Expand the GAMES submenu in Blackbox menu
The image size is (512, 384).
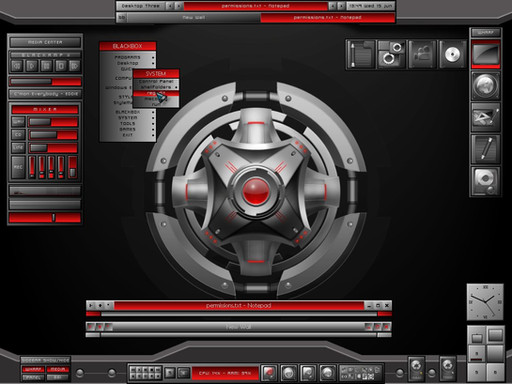[128, 129]
